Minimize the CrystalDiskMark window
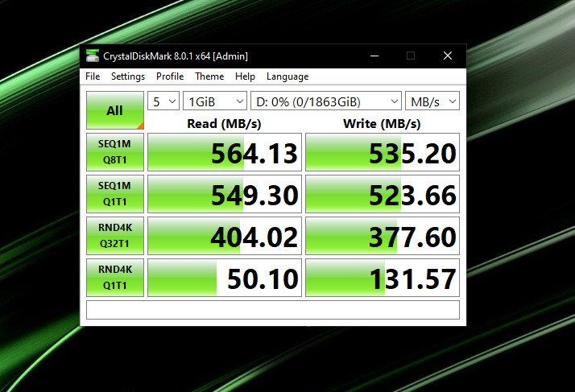Image resolution: width=575 pixels, height=392 pixels. tap(374, 56)
